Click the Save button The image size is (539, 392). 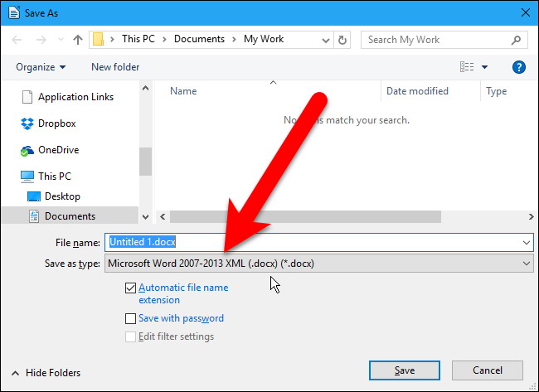[x=405, y=370]
